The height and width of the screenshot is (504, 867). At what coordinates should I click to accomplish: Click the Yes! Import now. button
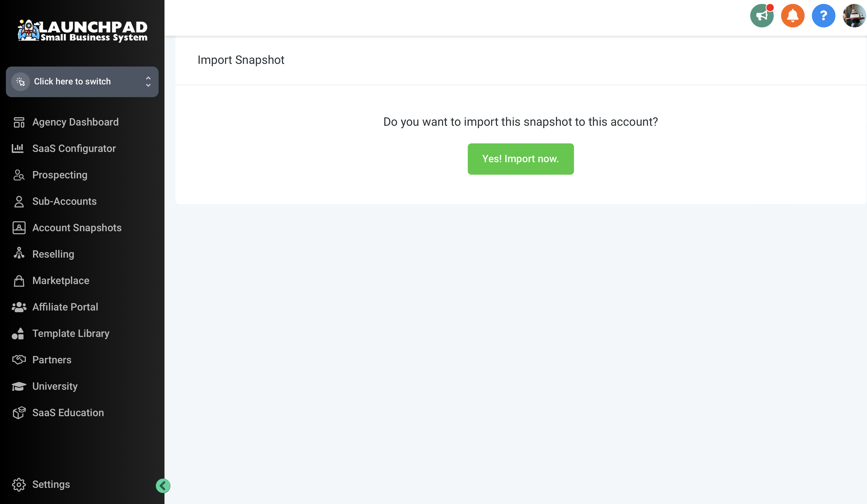[x=520, y=159]
